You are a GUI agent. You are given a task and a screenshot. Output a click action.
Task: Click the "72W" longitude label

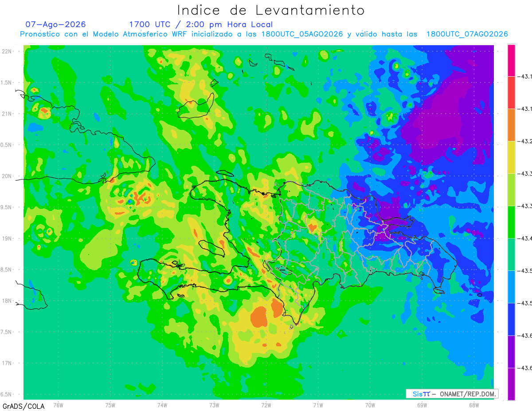[266, 405]
